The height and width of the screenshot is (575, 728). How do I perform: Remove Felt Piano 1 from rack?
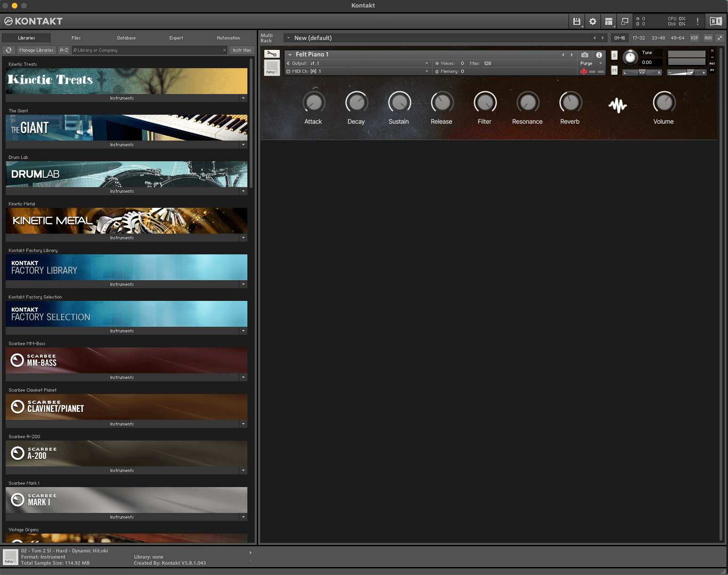click(712, 51)
